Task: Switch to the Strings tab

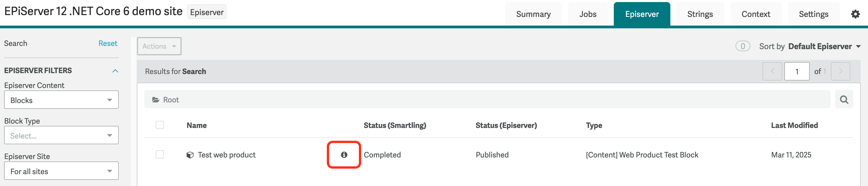Action: [700, 14]
